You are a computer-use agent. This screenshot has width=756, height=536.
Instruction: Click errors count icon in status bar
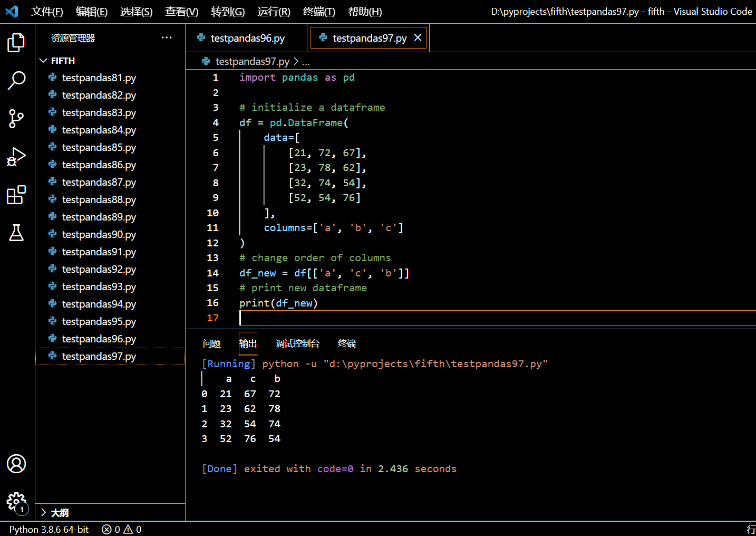pyautogui.click(x=106, y=529)
